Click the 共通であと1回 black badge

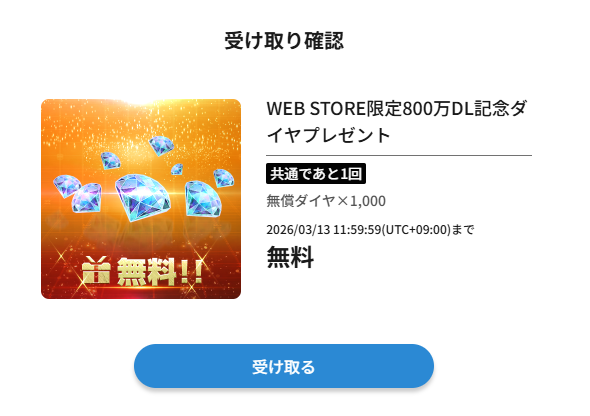pos(316,173)
